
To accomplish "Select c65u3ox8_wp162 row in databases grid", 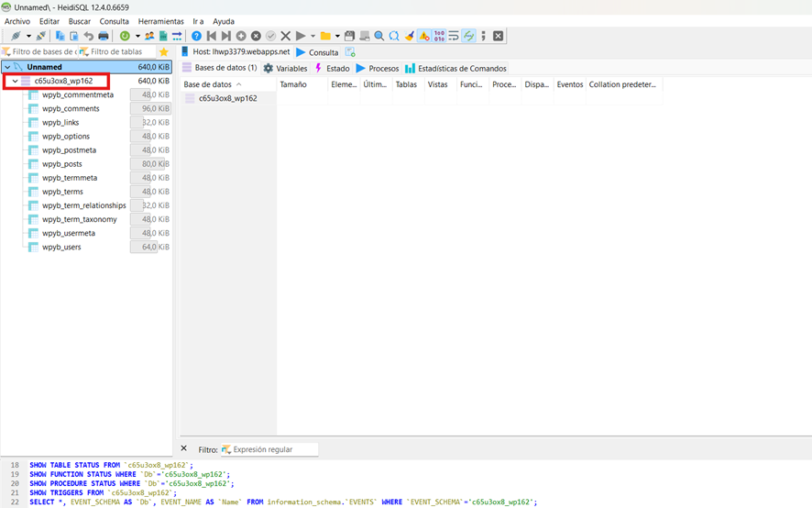I will (228, 98).
